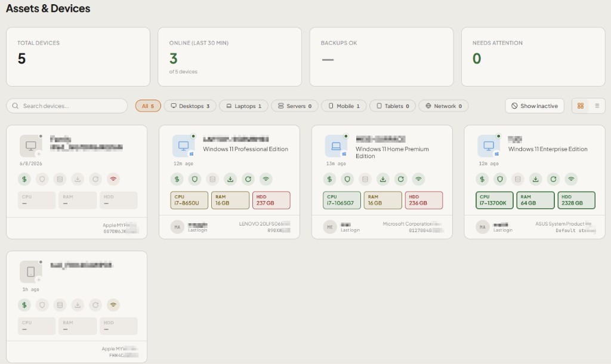Viewport: 611px width, 364px height.
Task: Click the gray desktop icon on the 6/8/2026 card
Action: (x=31, y=146)
